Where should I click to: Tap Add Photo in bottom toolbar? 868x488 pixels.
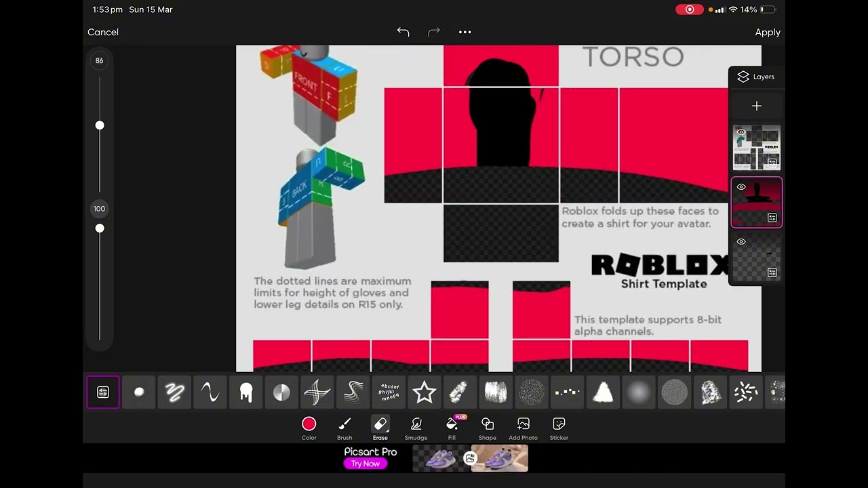(x=523, y=428)
